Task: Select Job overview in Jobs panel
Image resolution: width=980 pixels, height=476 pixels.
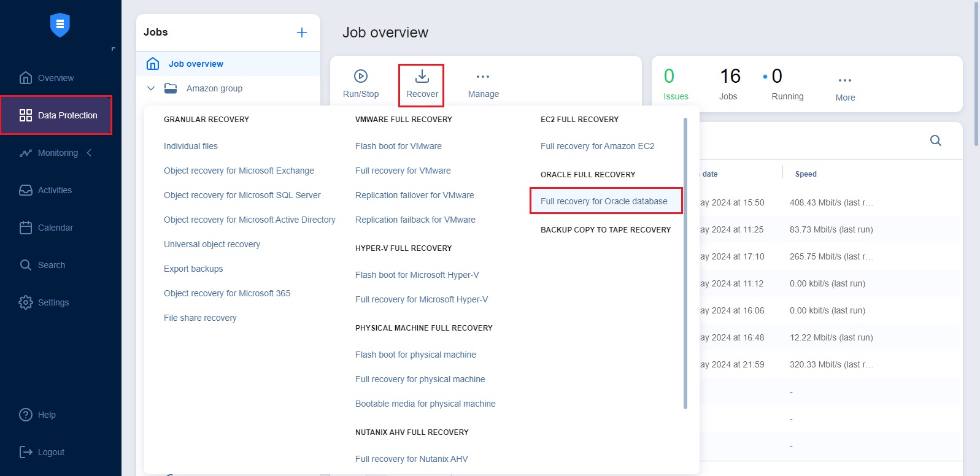Action: [196, 64]
